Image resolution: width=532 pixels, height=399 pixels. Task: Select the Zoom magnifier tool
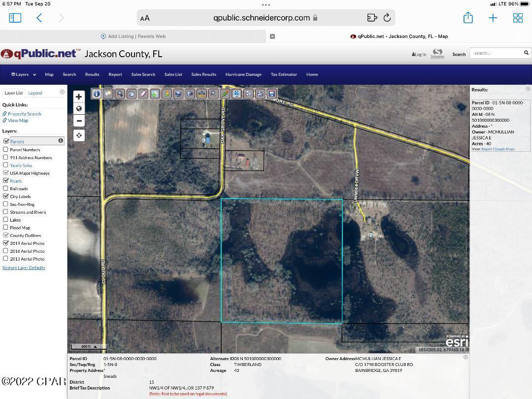[120, 94]
